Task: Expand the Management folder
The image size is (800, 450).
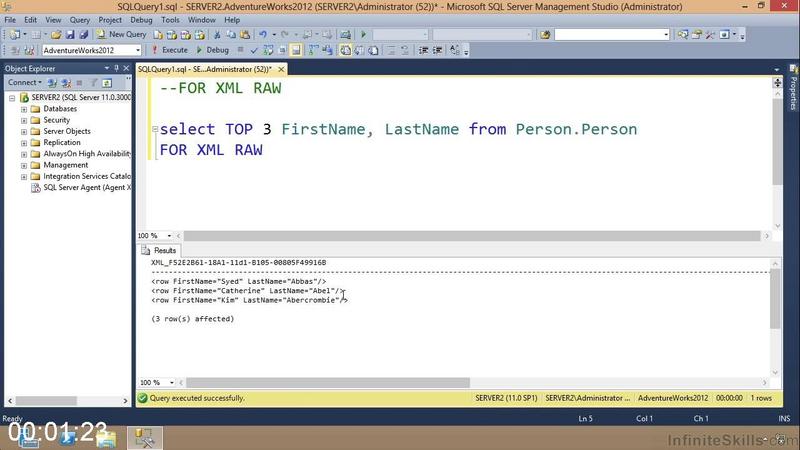Action: (x=24, y=165)
